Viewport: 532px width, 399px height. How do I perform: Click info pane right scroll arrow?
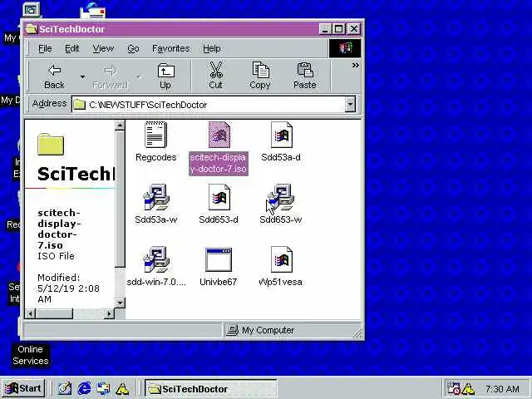click(109, 314)
